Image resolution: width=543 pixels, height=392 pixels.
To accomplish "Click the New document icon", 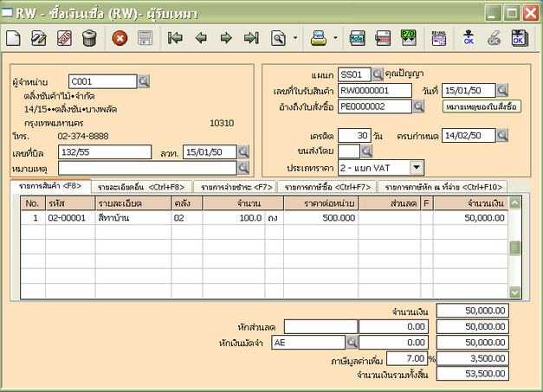I will click(15, 38).
